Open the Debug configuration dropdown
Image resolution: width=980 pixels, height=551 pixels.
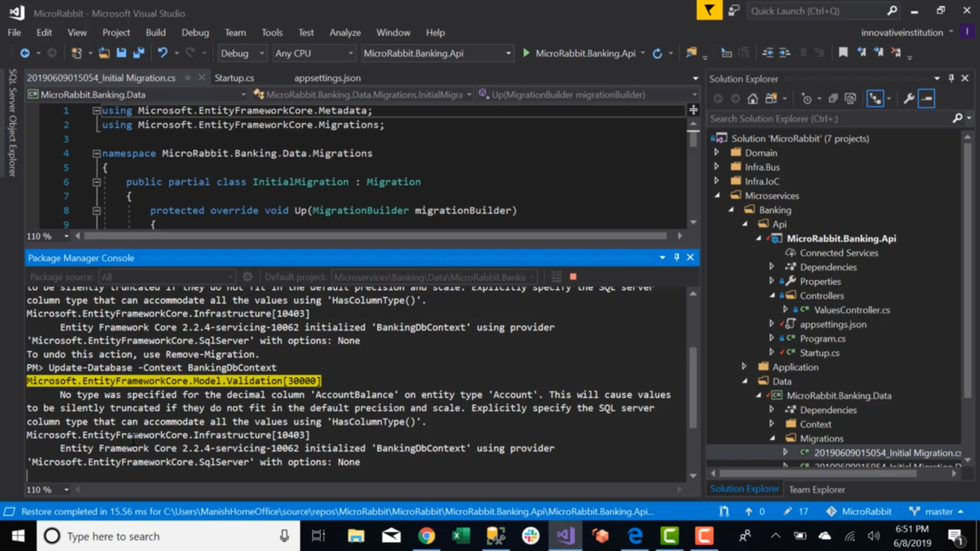tap(242, 53)
